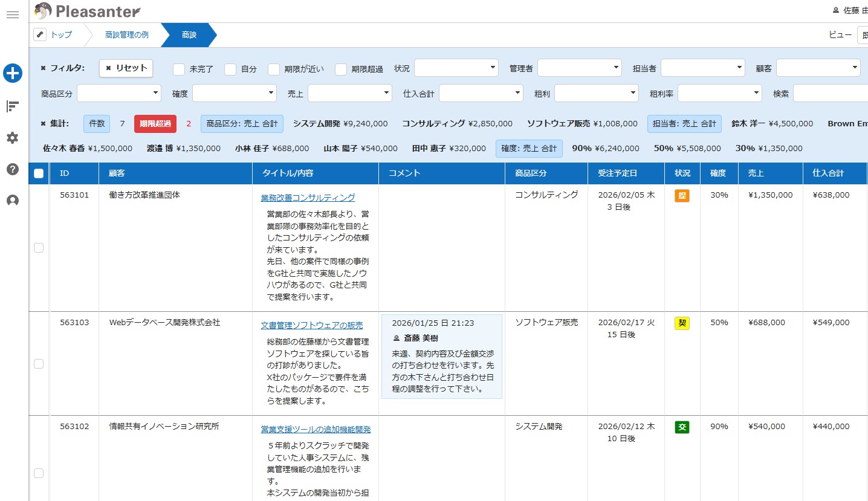Open the 商品区分 filter dropdown
Screen dimensions: 868x501
[x=118, y=94]
